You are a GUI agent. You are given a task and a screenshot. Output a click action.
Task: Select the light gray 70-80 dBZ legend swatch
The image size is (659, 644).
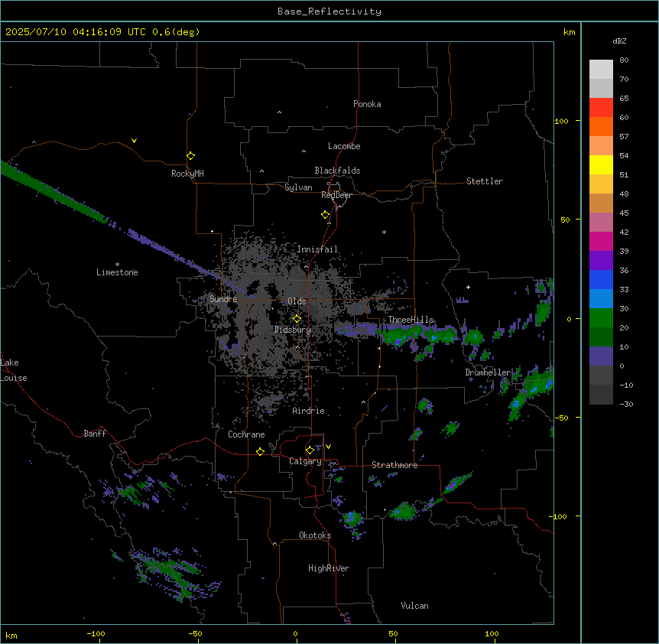click(x=601, y=70)
